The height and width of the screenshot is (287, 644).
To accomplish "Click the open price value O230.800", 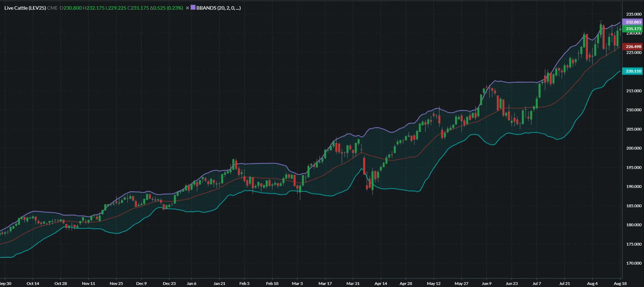I will point(71,8).
